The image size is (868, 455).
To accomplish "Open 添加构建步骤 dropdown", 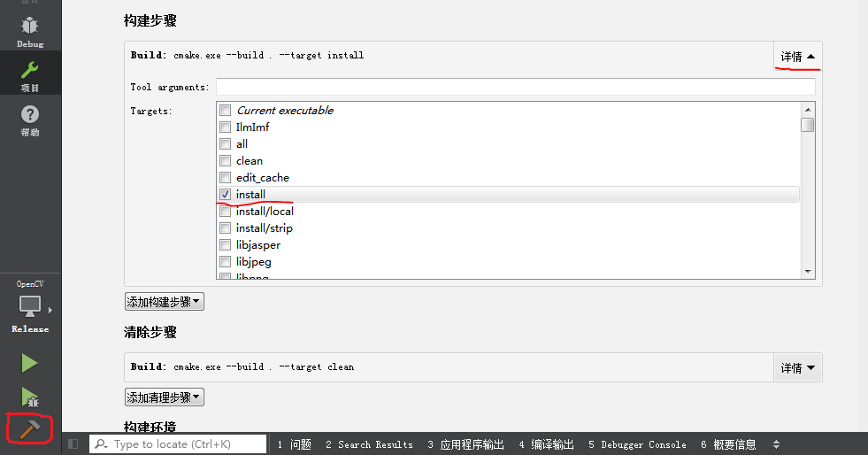I will click(164, 302).
